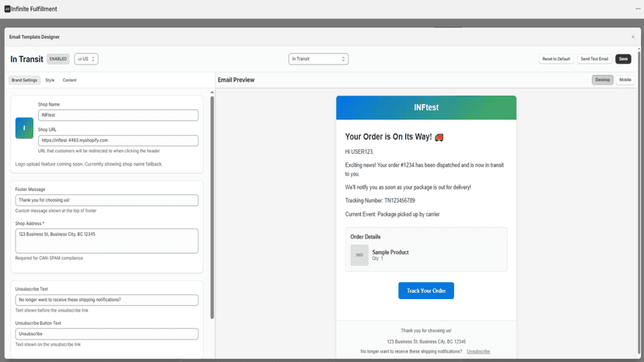Save the email template
644x362 pixels.
623,59
